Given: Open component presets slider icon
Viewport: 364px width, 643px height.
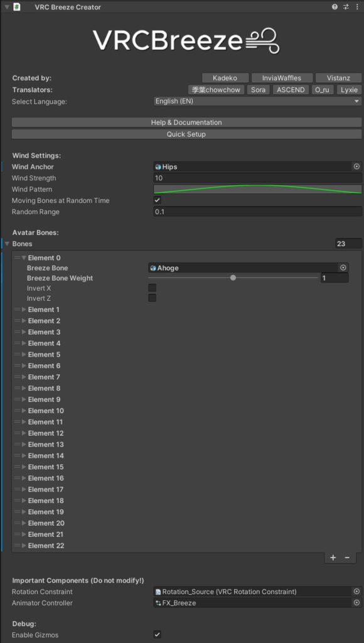Looking at the screenshot, I should click(x=346, y=7).
